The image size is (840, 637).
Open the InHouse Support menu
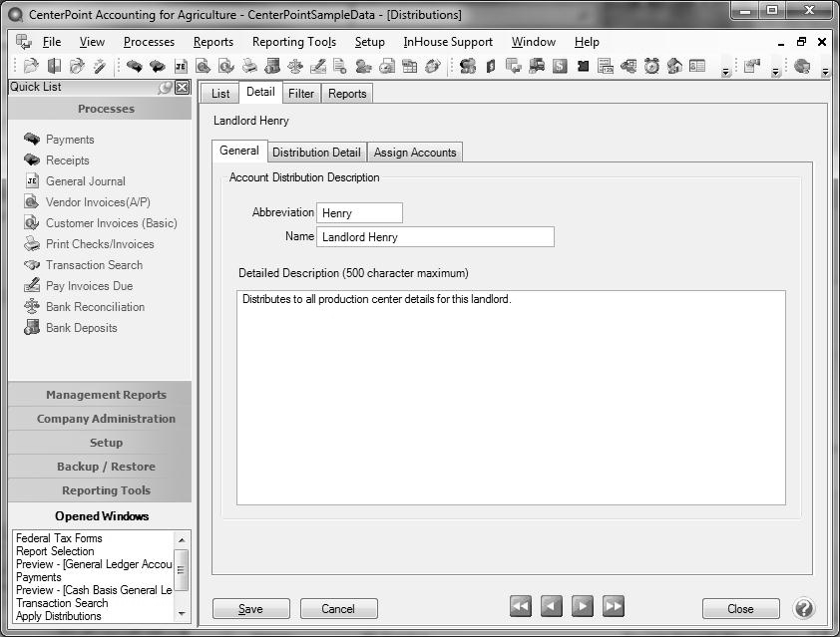(448, 42)
